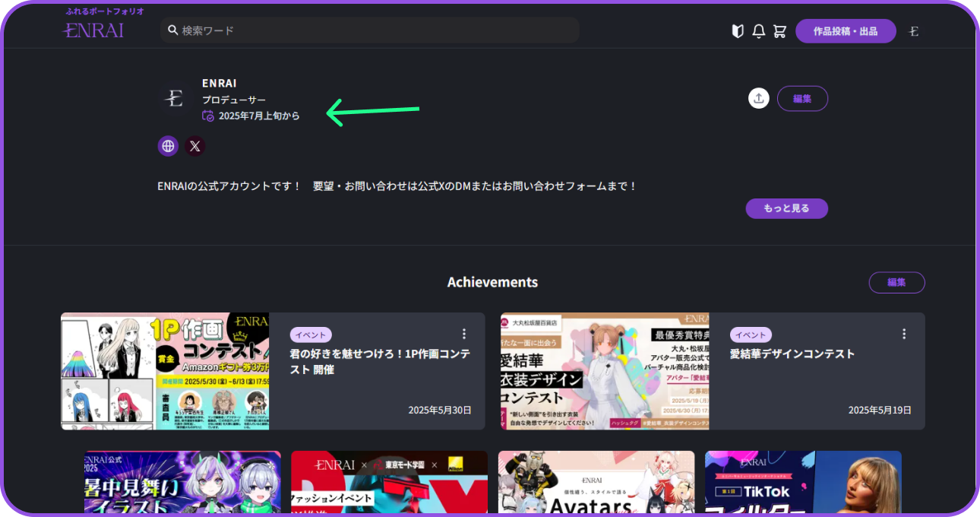Click the ENRAI profile avatar picture
This screenshot has height=517, width=980.
coord(175,98)
